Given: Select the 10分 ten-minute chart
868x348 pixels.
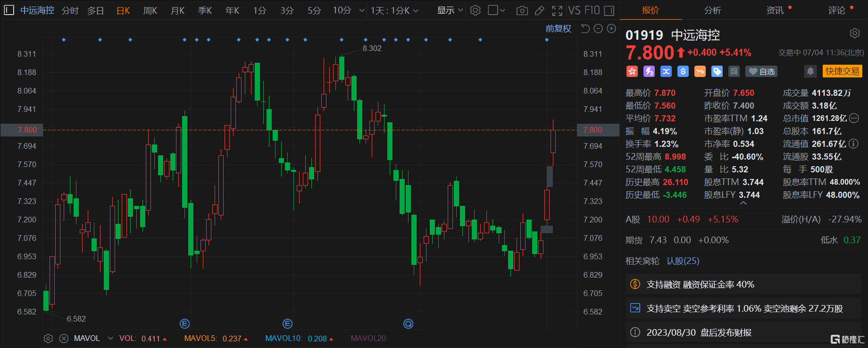Looking at the screenshot, I should click(342, 10).
